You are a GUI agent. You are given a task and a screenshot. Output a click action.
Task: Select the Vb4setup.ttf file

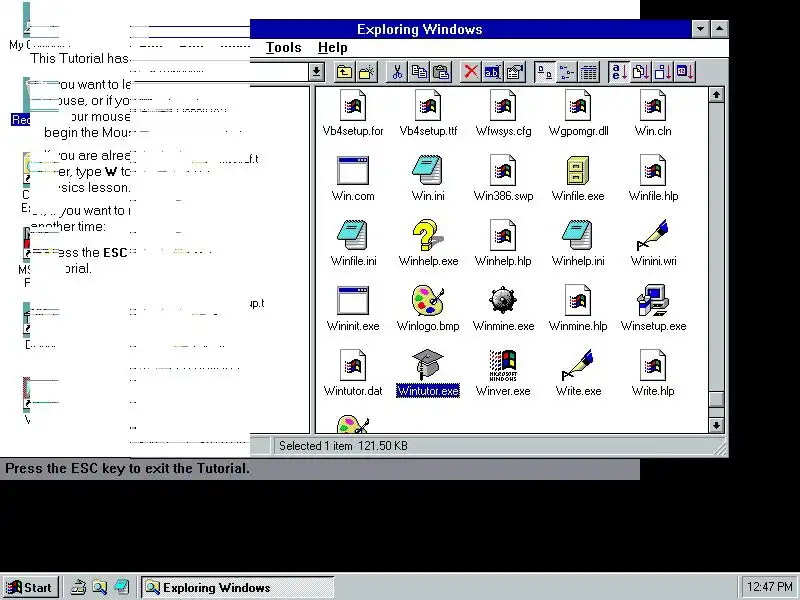click(428, 114)
